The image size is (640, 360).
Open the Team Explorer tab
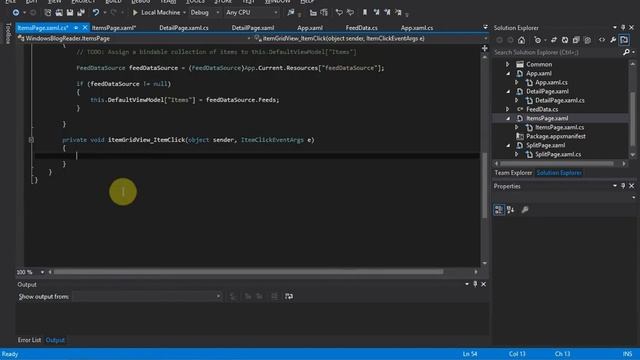click(x=513, y=173)
